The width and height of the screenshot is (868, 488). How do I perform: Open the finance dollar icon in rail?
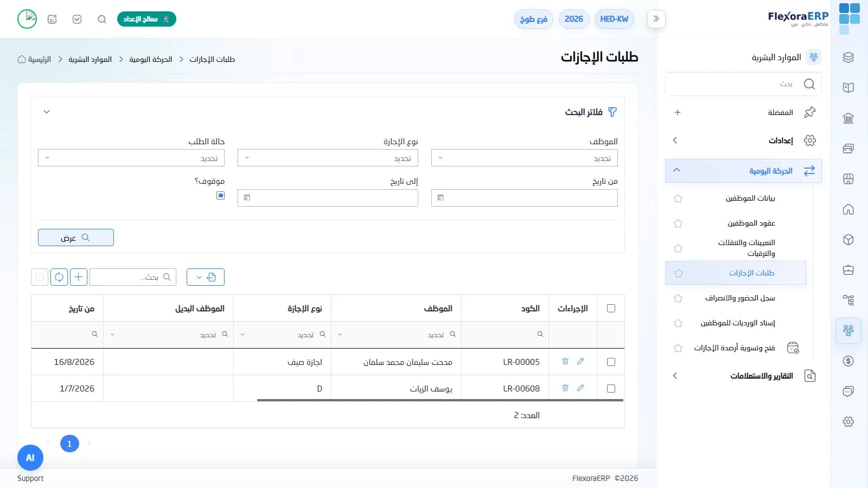848,361
